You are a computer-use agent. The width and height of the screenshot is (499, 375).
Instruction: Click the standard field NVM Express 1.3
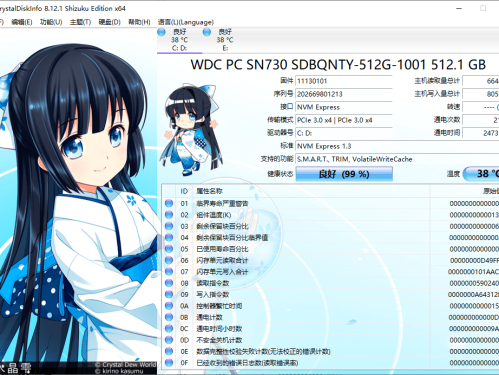(397, 146)
